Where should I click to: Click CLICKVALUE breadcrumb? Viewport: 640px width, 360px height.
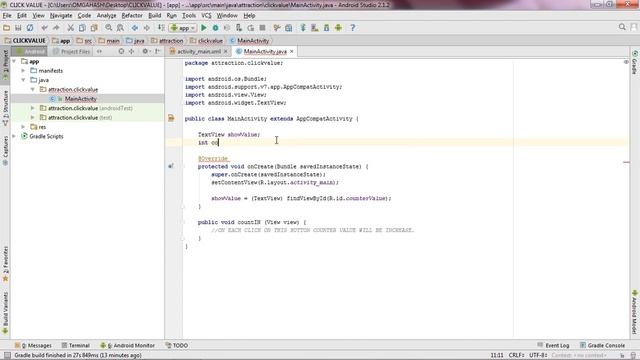coord(25,41)
